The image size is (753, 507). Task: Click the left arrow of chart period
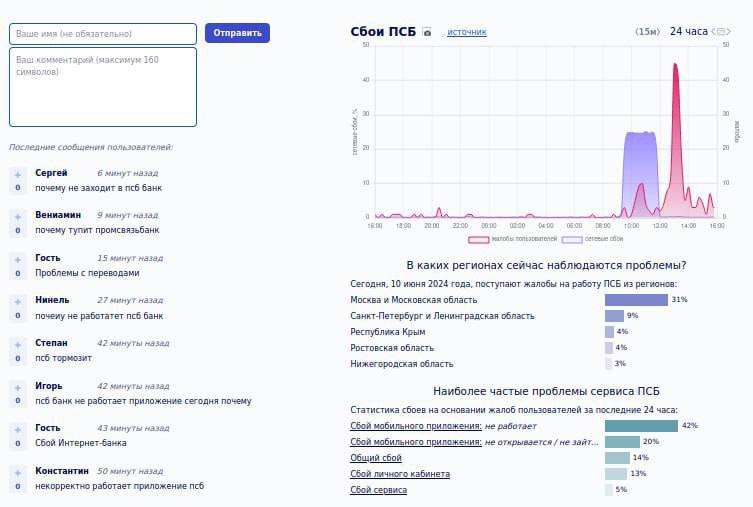click(x=714, y=32)
